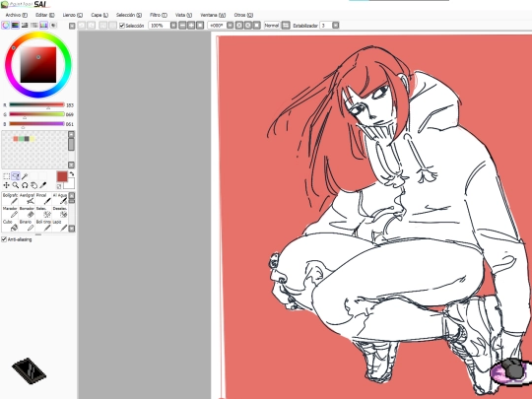Toggle the Selección checkbox in toolbar
Image resolution: width=532 pixels, height=399 pixels.
[122, 26]
